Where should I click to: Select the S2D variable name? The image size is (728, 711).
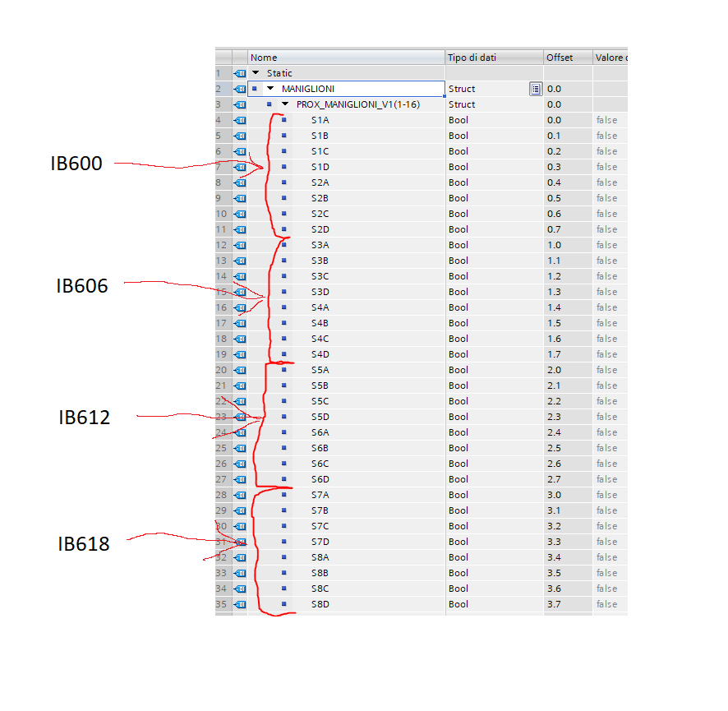(320, 229)
